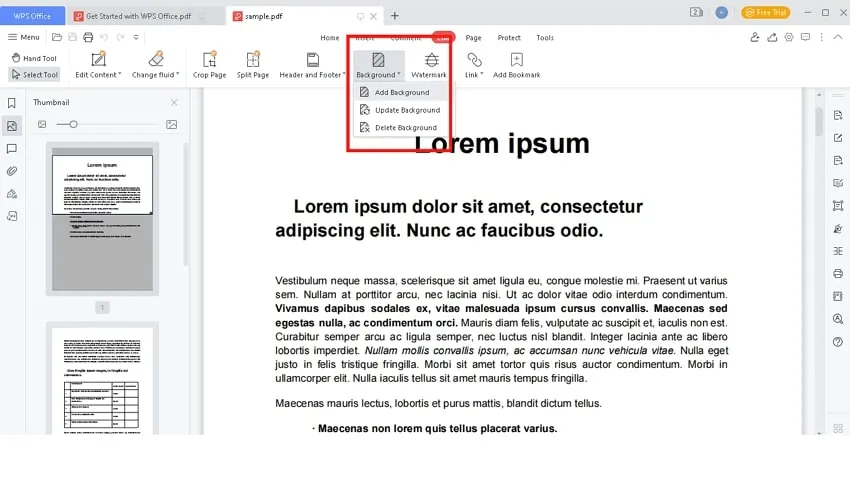Open the Tools ribbon tab
850x483 pixels.
click(545, 38)
